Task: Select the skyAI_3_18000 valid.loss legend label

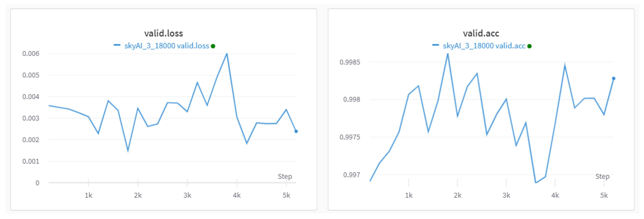Action: [x=166, y=46]
